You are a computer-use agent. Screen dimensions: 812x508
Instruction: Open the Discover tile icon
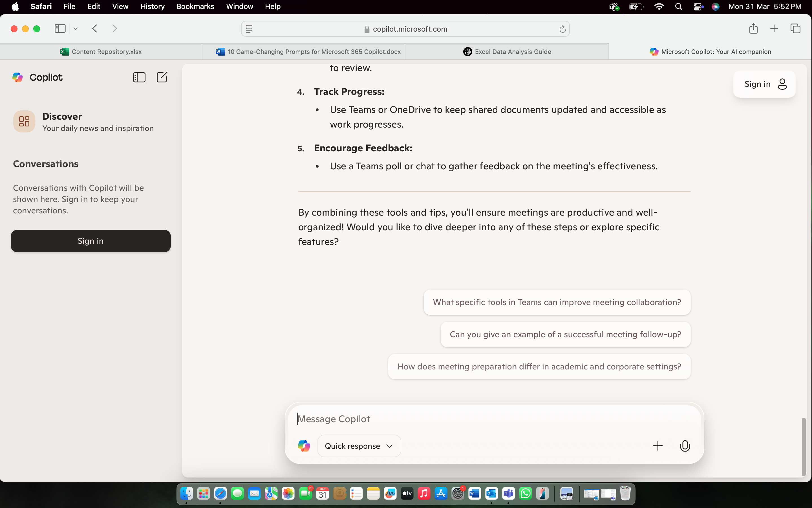pos(24,121)
